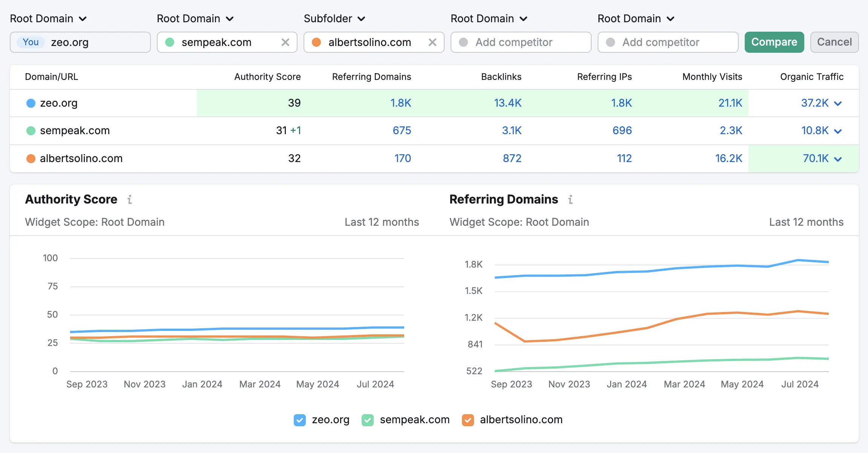Open sempeak.com backlinks 3.1K

point(512,130)
